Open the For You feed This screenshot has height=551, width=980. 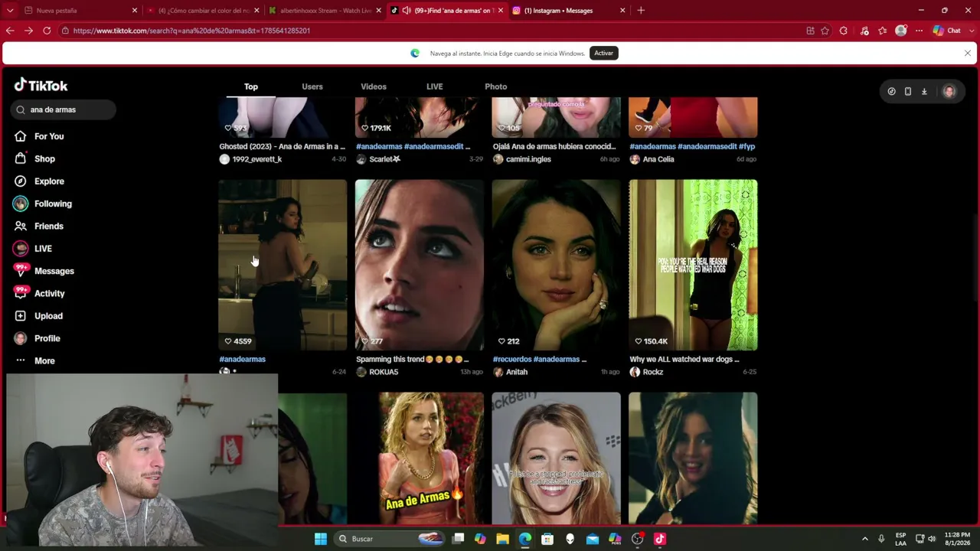pos(38,136)
